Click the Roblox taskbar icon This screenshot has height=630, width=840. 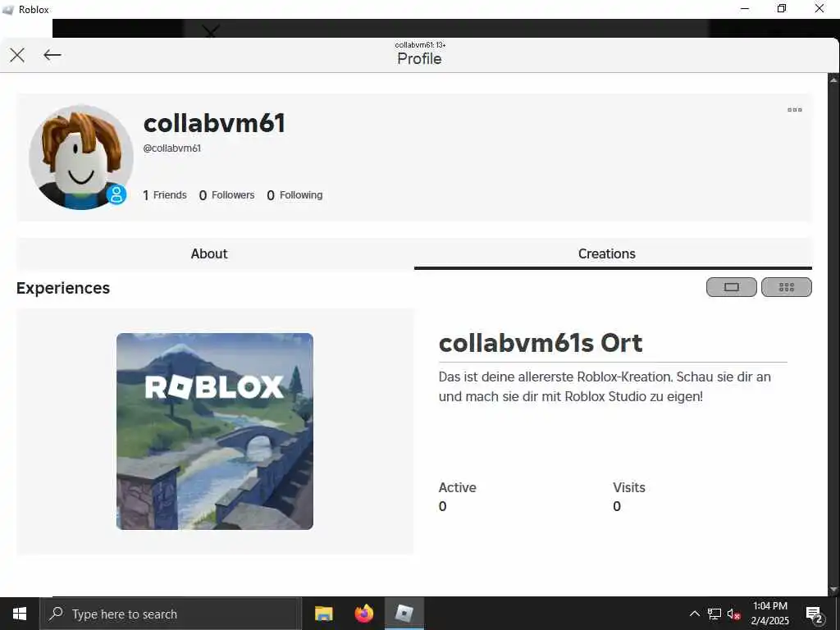click(x=404, y=614)
